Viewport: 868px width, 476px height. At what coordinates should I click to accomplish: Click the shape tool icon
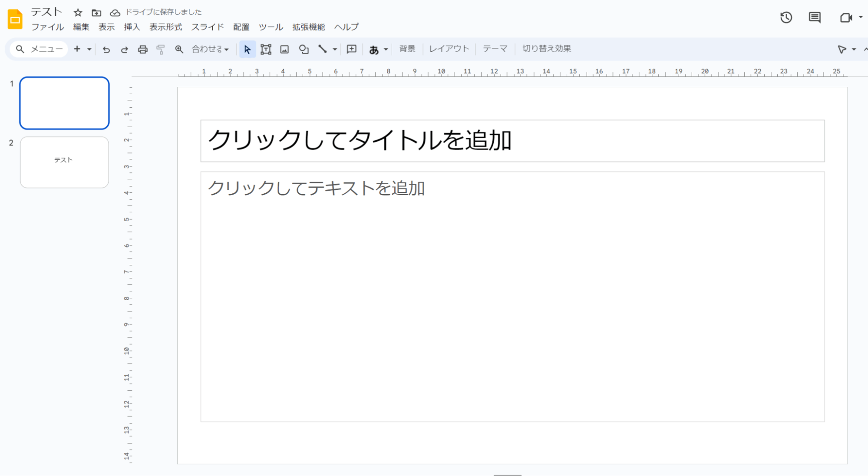[x=304, y=49]
